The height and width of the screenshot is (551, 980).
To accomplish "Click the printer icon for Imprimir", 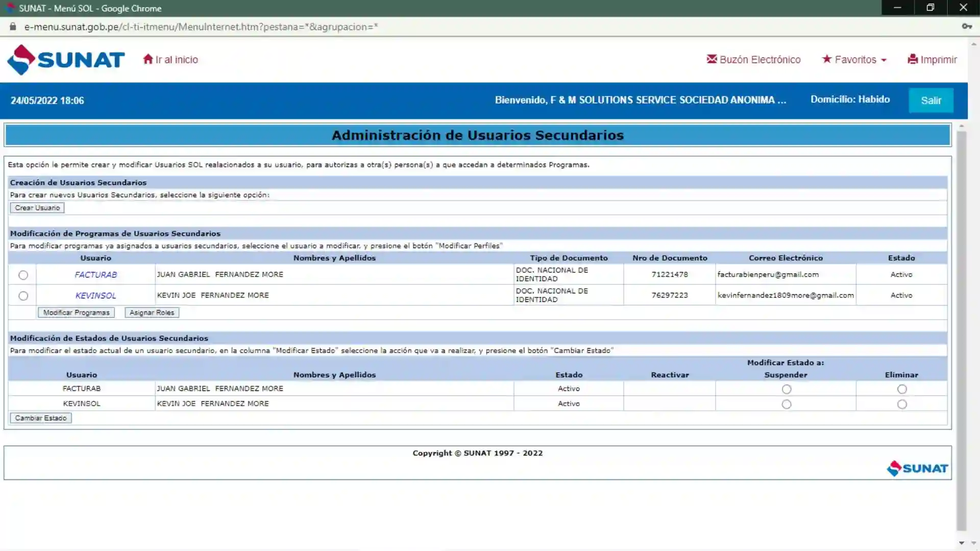I will 913,59.
